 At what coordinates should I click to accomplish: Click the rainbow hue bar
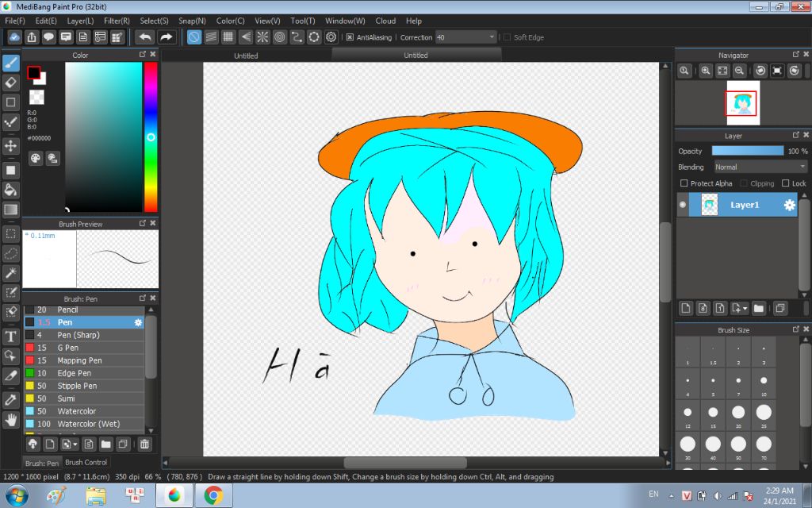(151, 137)
